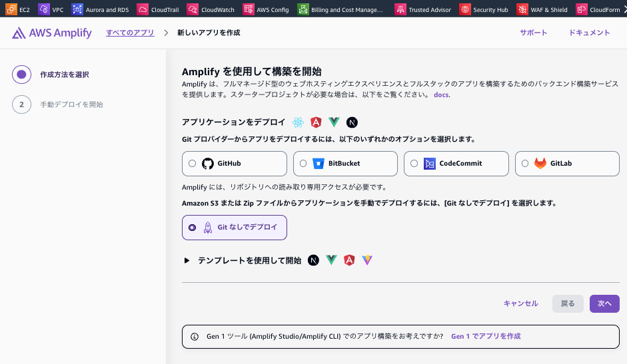Click 新しいアプリを作成 breadcrumb text
Viewport: 627px width, 364px height.
[x=209, y=33]
